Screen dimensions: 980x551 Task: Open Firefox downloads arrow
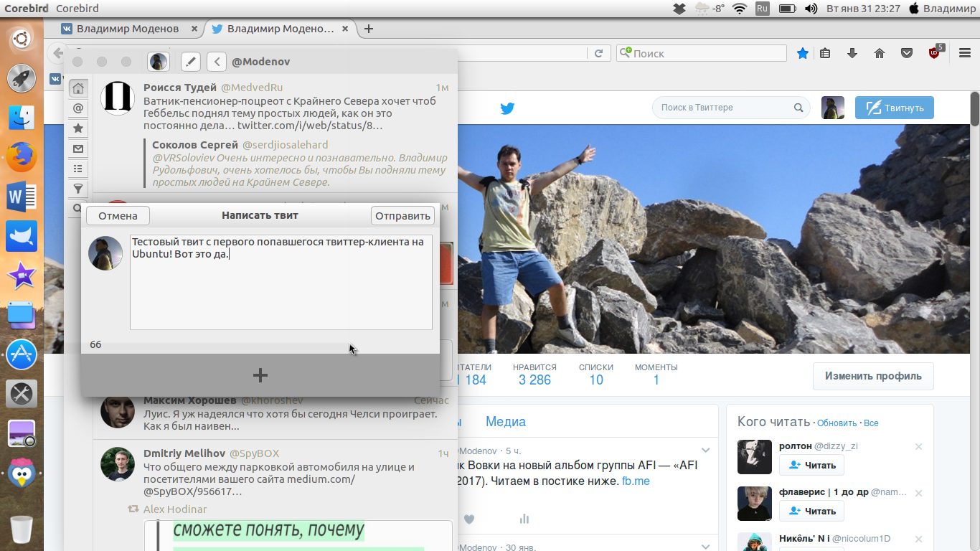[x=852, y=53]
